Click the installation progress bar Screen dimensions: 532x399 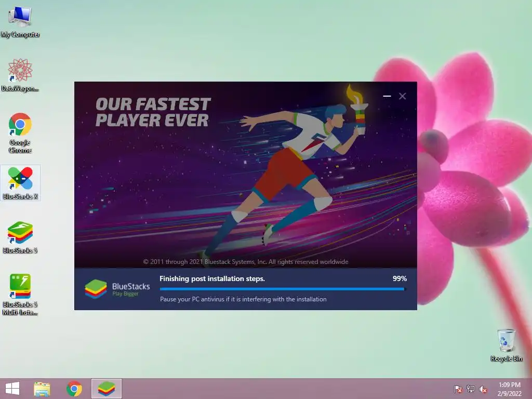(x=282, y=289)
